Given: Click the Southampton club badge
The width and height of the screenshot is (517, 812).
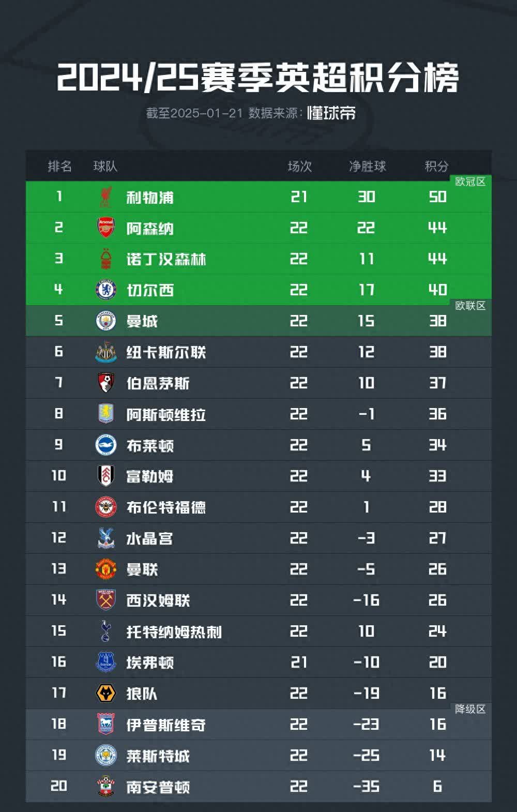Looking at the screenshot, I should (x=106, y=787).
